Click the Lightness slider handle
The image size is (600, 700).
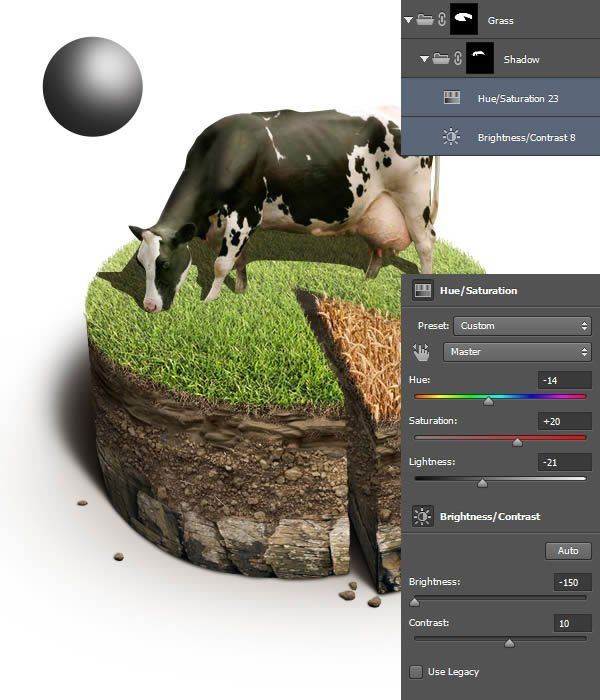click(x=482, y=483)
